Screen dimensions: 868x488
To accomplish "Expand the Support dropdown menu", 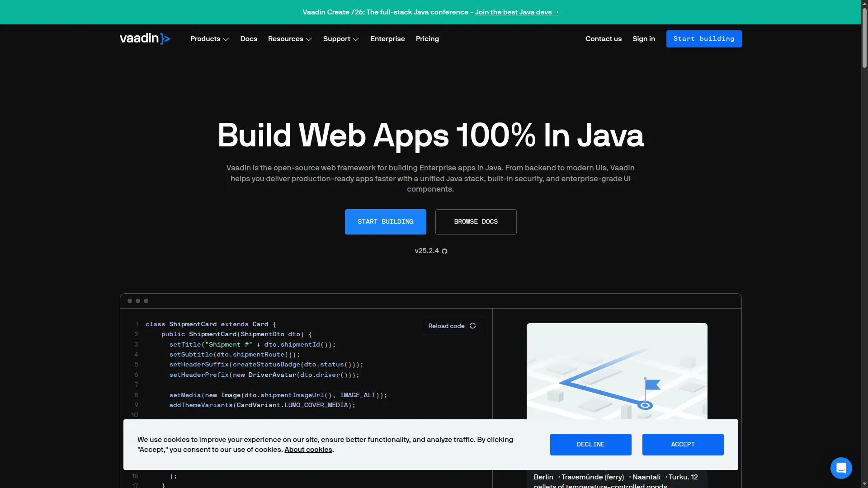I will coord(341,39).
